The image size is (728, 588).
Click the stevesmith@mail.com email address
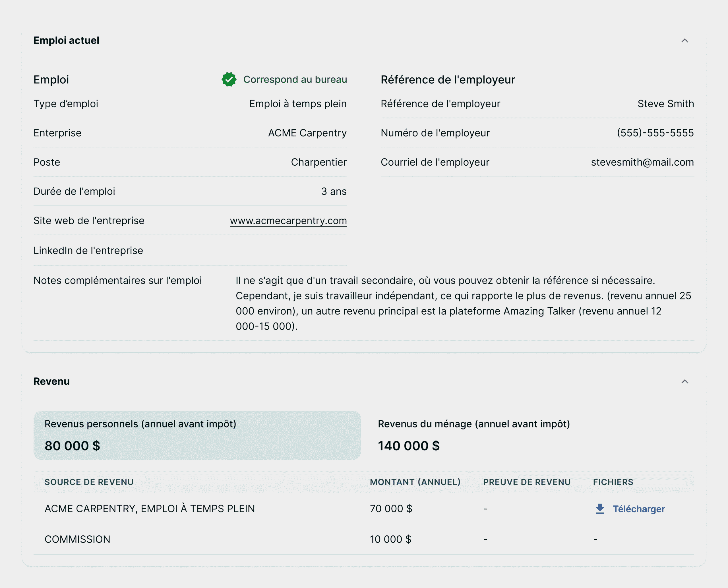[642, 162]
